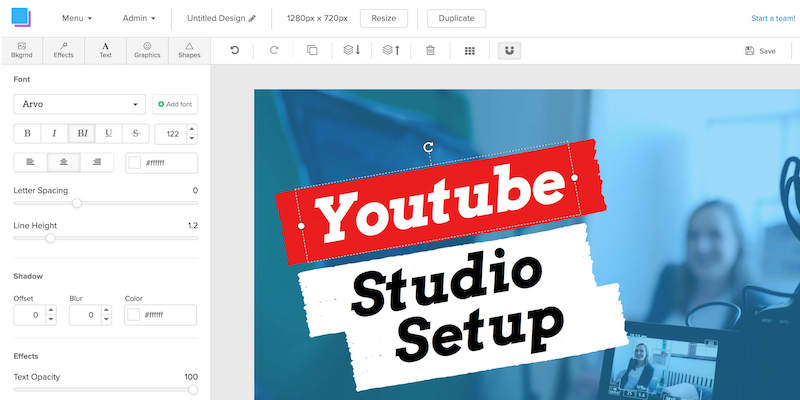
Task: Follow the Start a team link
Action: coord(773,18)
